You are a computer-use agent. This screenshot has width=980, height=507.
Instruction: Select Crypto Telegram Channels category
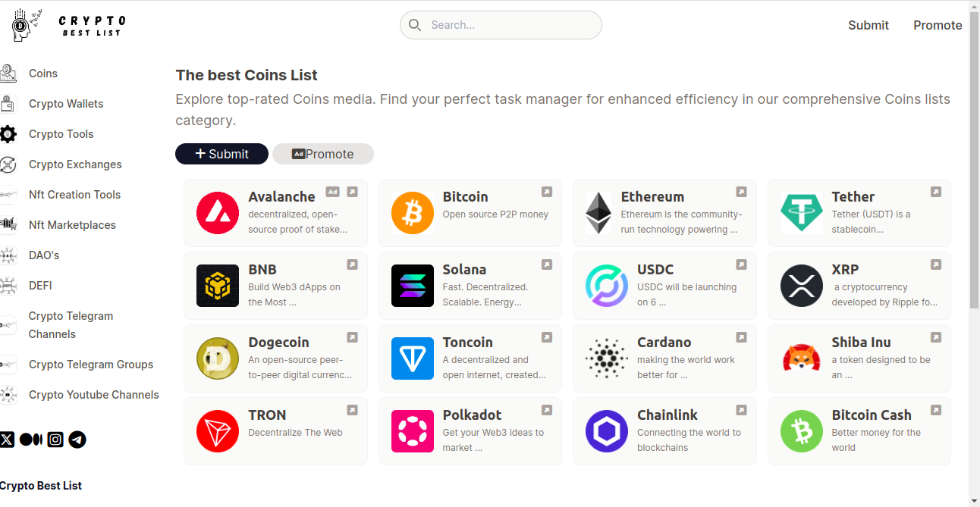[71, 325]
